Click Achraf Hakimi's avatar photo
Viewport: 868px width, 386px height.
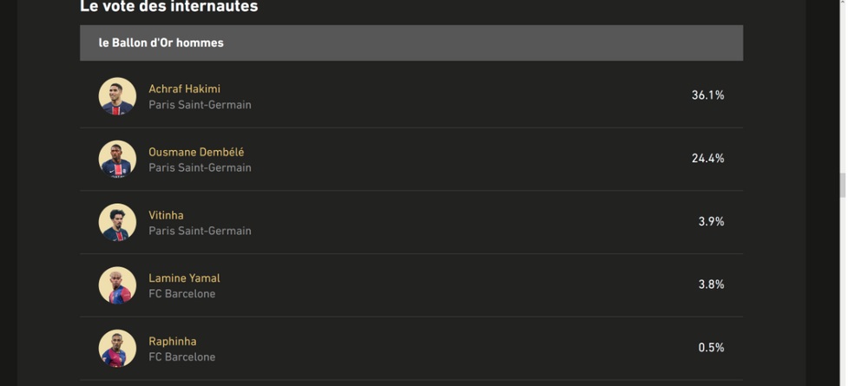[x=117, y=96]
